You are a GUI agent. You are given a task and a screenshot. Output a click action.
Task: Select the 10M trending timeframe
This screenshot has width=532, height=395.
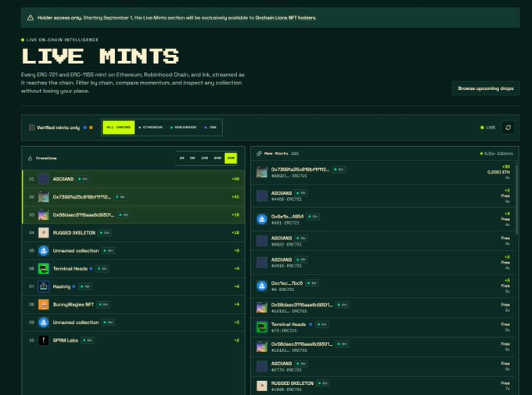(x=204, y=158)
